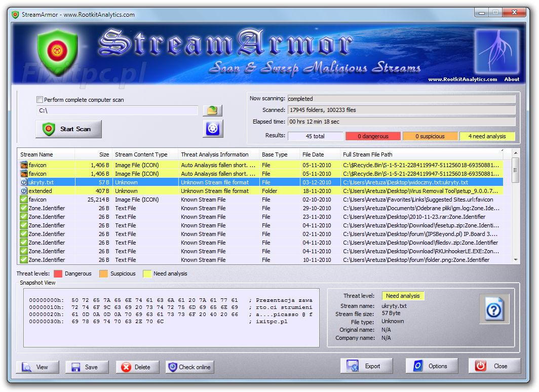
Task: Click the 'completed' Now scanning field
Action: [402, 99]
